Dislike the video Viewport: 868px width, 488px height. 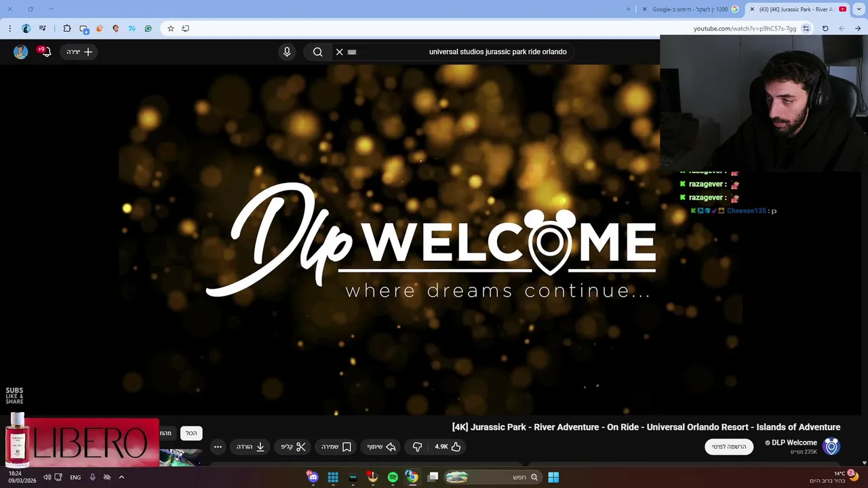(417, 447)
